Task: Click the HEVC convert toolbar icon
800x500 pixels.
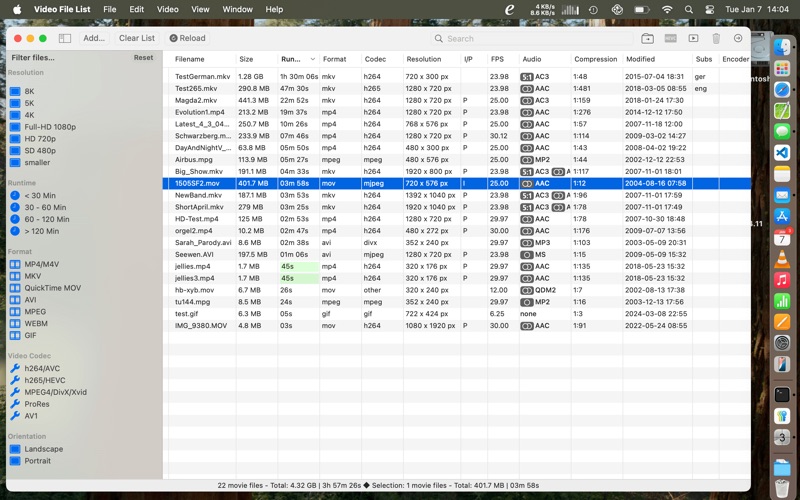Action: [x=670, y=38]
